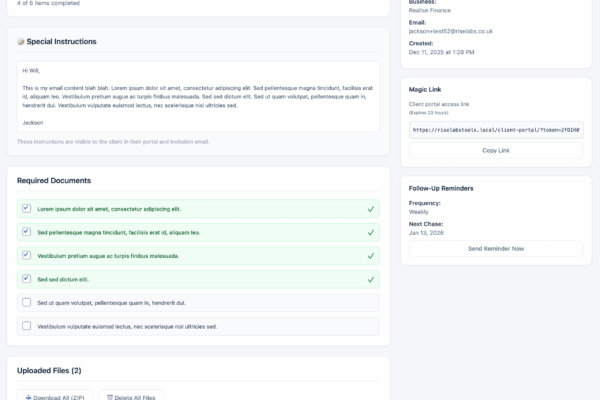The image size is (600, 400).
Task: Uncheck the 'Sed sed dictum elit' checkbox
Action: pos(26,279)
